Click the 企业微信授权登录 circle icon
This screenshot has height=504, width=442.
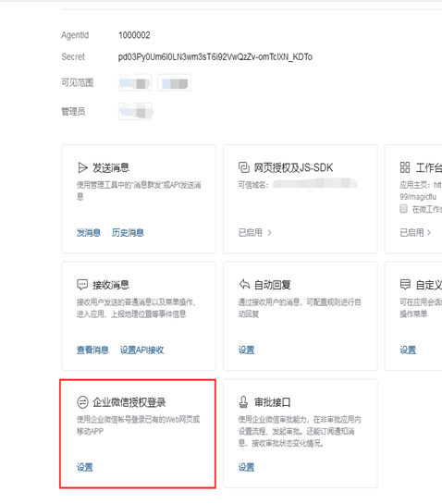pyautogui.click(x=82, y=402)
